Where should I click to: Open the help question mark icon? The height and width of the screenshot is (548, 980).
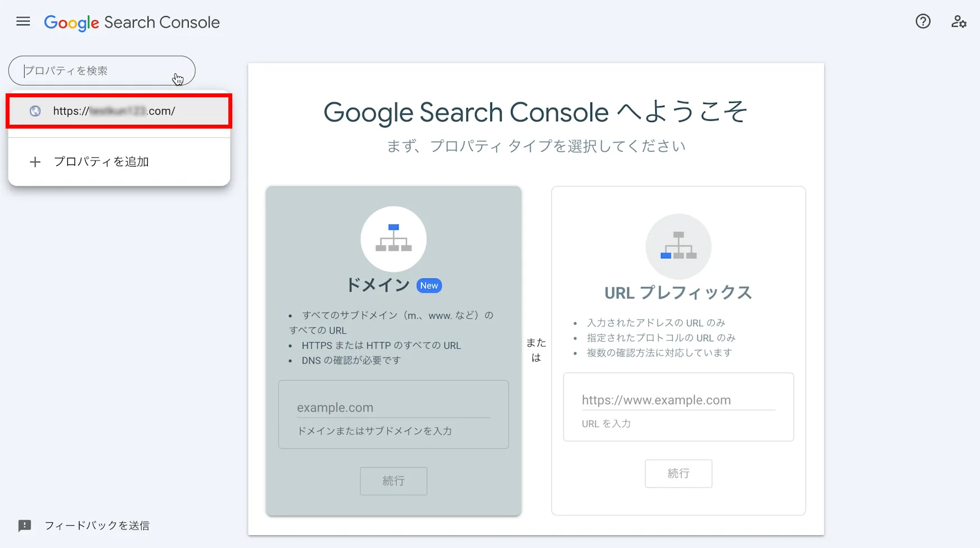tap(923, 21)
